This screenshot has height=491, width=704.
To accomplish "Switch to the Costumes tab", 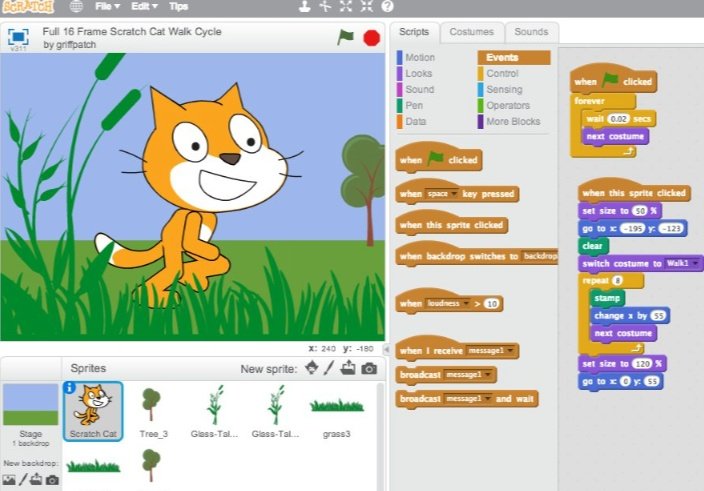I will coord(471,32).
